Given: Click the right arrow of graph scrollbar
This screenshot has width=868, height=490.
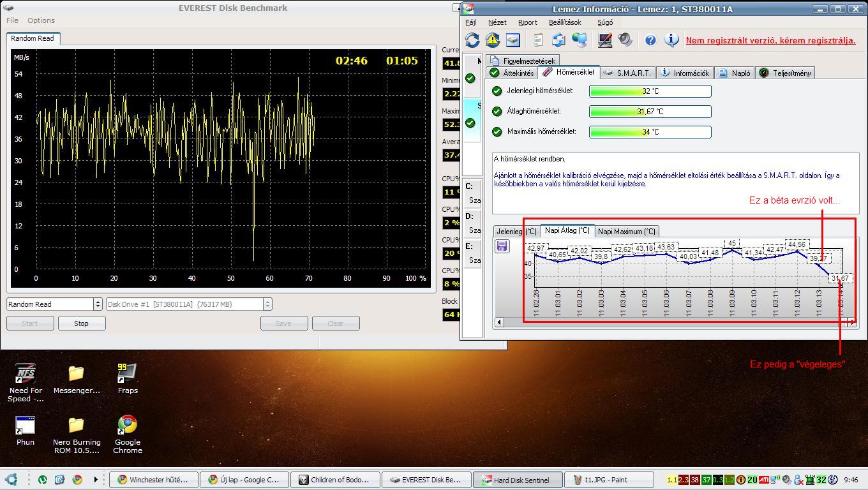Looking at the screenshot, I should pos(852,322).
